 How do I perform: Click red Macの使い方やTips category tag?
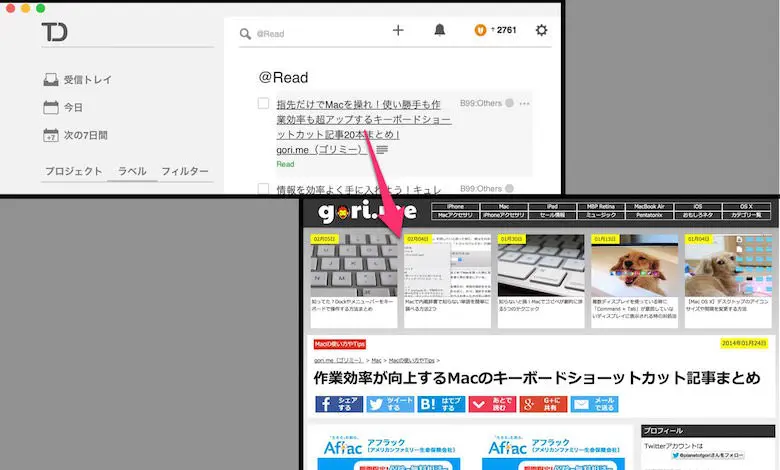(340, 344)
